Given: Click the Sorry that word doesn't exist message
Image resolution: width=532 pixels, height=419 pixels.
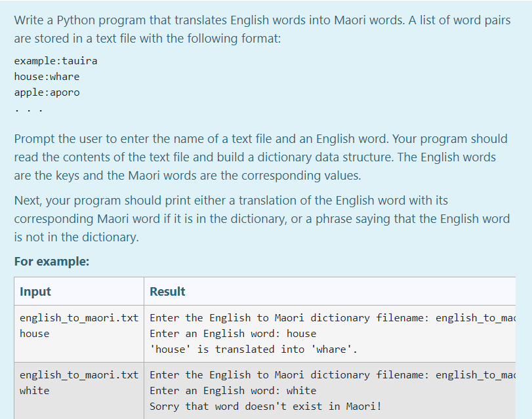Looking at the screenshot, I should (264, 406).
